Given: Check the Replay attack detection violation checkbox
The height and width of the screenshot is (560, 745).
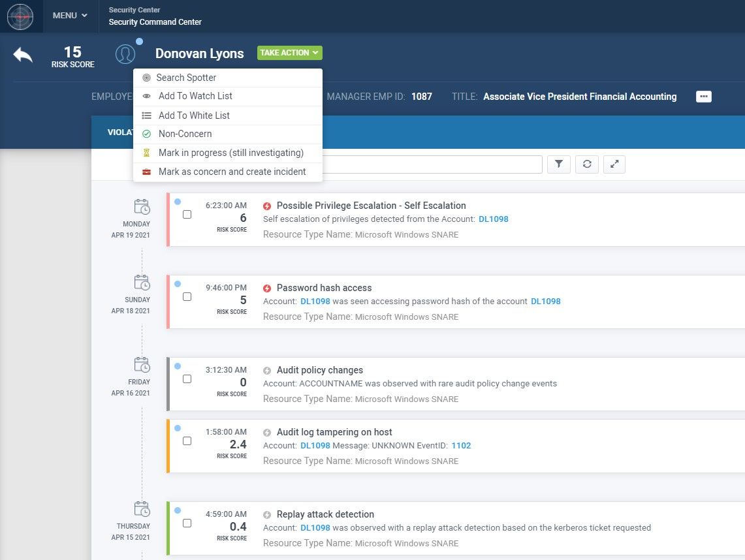Looking at the screenshot, I should pos(187,523).
